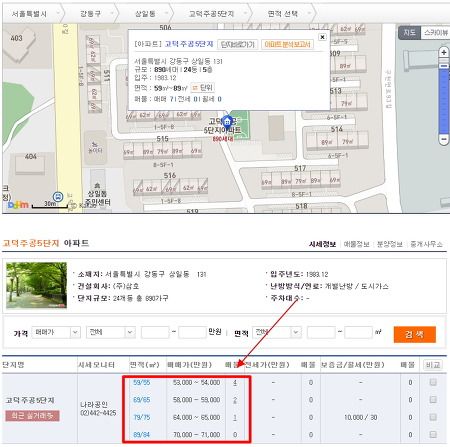Click the maximum area input field
The height and width of the screenshot is (447, 450).
coord(359,332)
